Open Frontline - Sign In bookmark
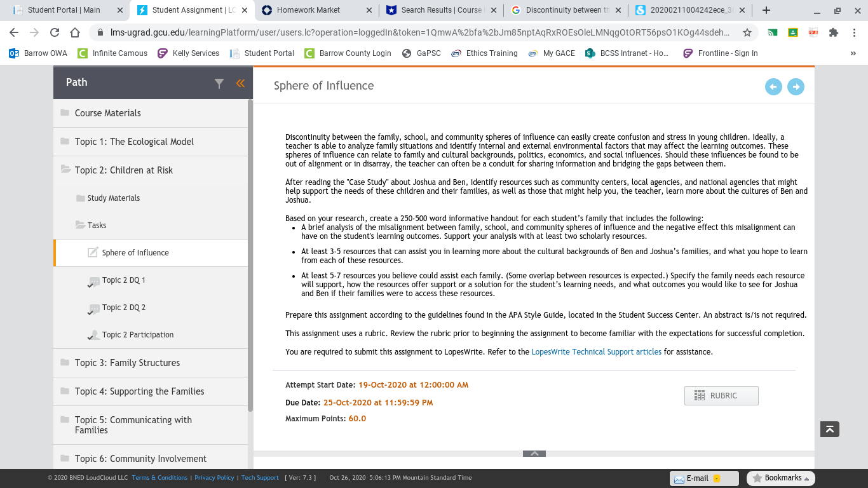Image resolution: width=868 pixels, height=488 pixels. point(721,53)
